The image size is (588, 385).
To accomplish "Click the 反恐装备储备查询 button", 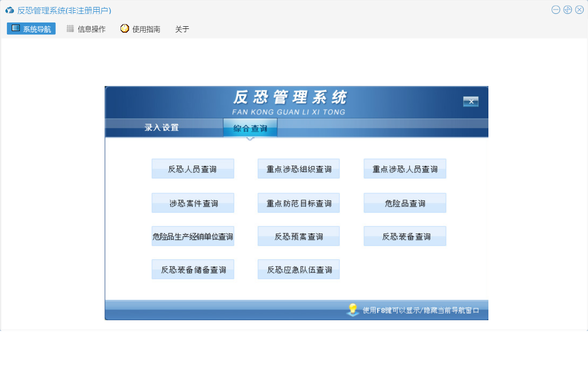I will (193, 269).
